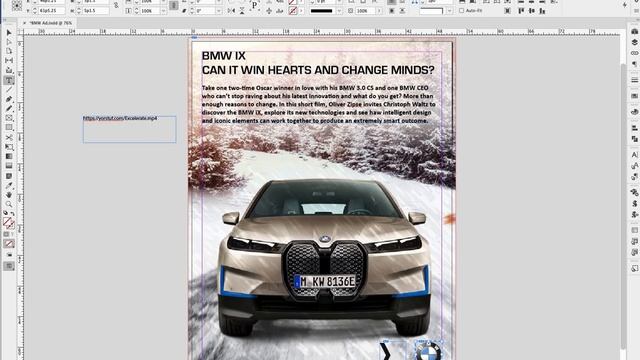This screenshot has height=360, width=640.
Task: Click the Flip Horizontal icon
Action: tap(231, 11)
